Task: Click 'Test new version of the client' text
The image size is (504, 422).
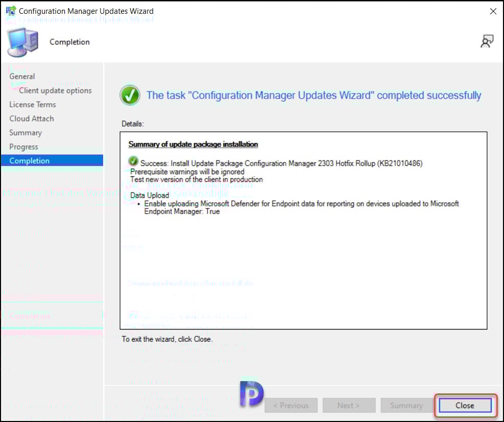Action: (x=197, y=179)
